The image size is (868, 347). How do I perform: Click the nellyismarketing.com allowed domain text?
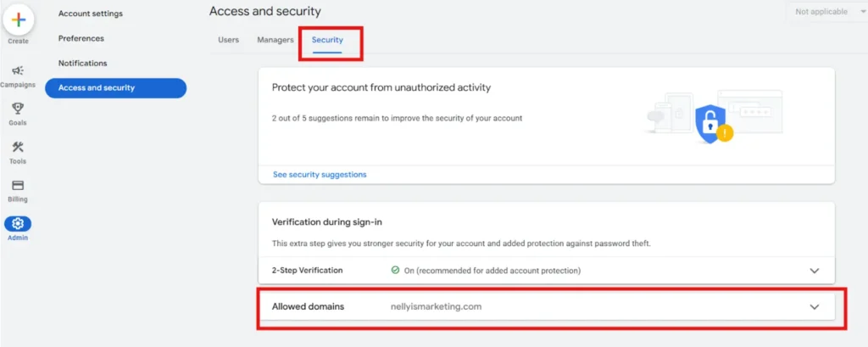pos(437,306)
